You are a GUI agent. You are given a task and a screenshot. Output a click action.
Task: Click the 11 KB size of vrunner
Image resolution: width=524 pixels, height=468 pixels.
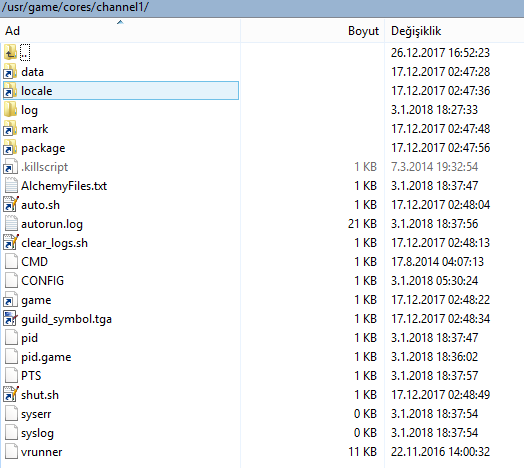[x=363, y=452]
